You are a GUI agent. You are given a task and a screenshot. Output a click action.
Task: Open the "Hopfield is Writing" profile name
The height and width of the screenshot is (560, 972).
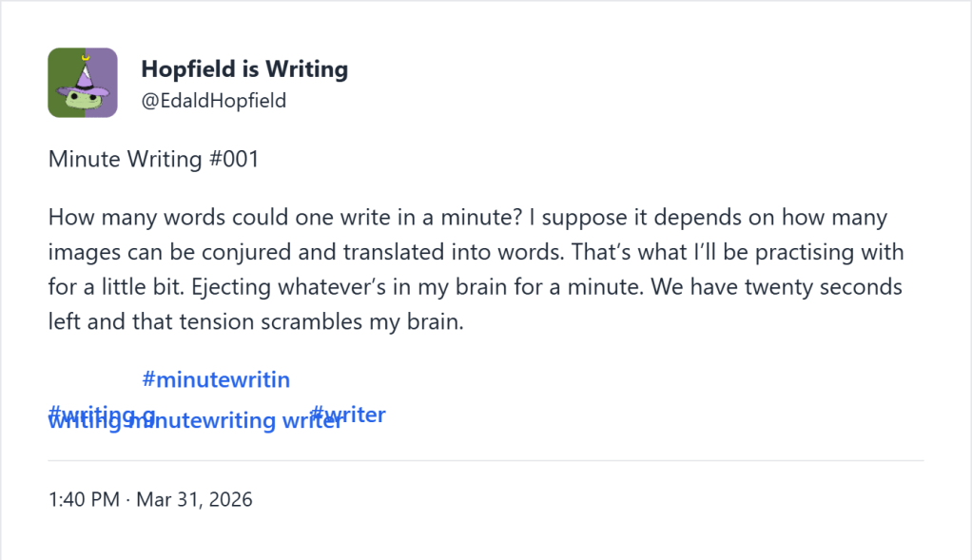244,68
